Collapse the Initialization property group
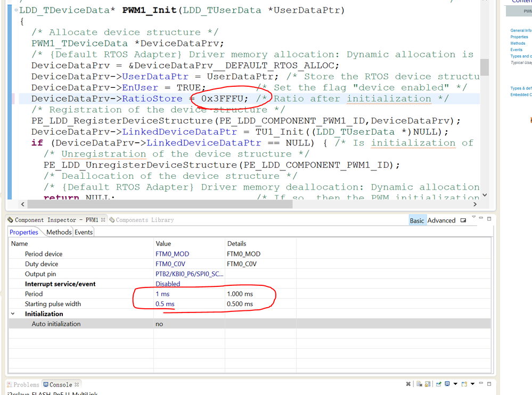The image size is (532, 395). [x=13, y=314]
